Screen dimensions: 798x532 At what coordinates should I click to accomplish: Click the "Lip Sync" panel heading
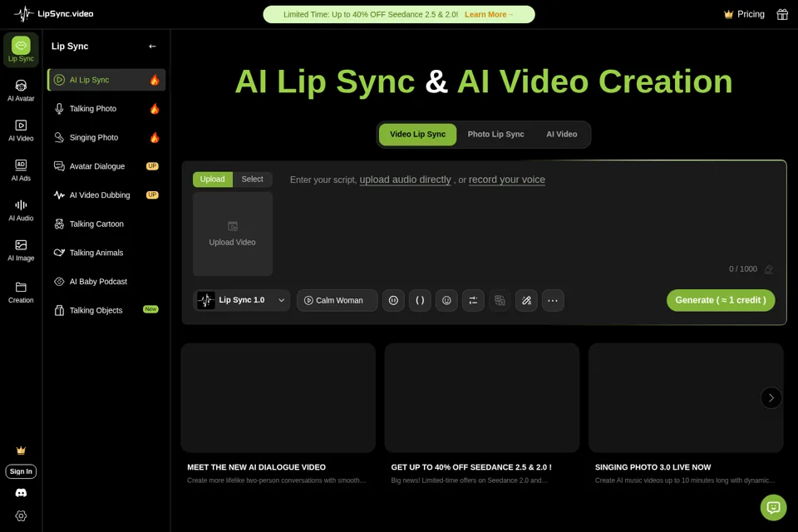tap(70, 47)
